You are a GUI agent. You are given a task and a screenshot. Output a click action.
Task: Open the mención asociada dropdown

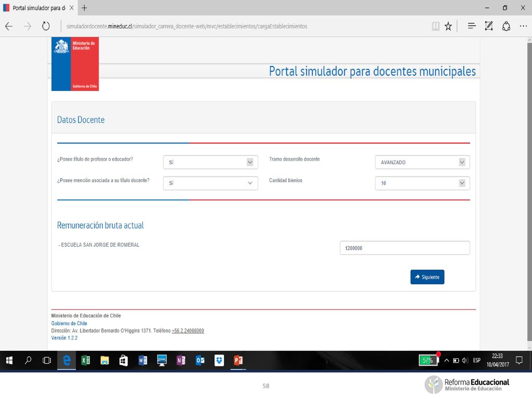pyautogui.click(x=210, y=183)
